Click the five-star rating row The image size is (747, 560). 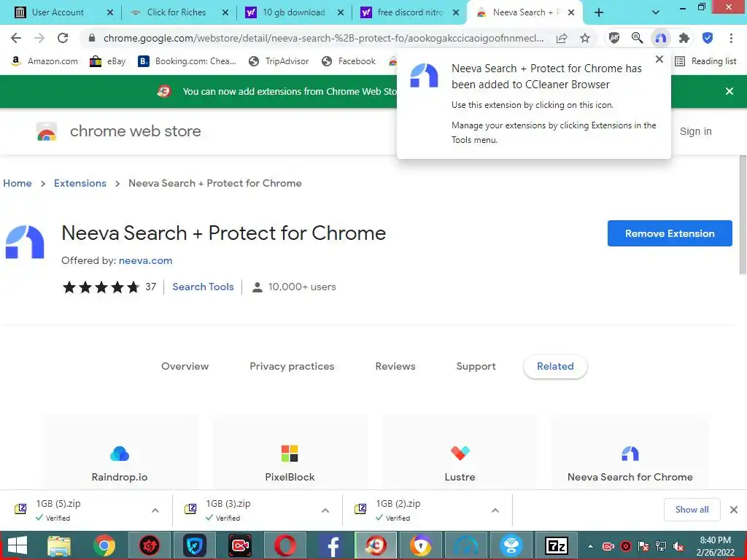[x=101, y=287]
